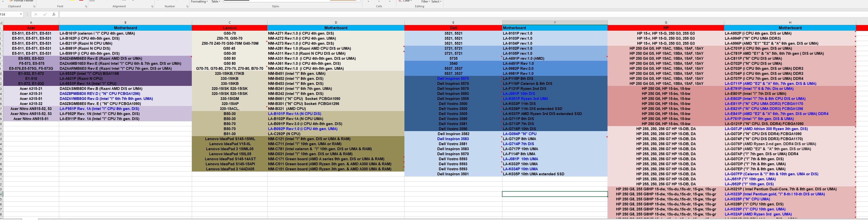Open the Clipboard dialog launcher
The image size is (868, 220).
(x=34, y=7)
